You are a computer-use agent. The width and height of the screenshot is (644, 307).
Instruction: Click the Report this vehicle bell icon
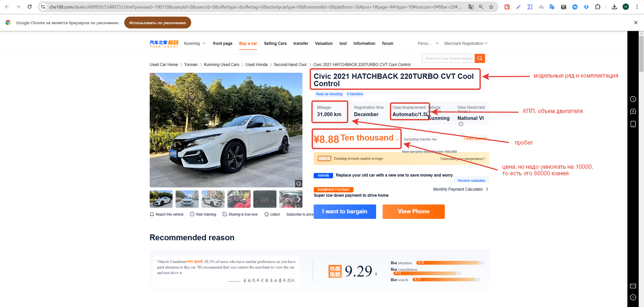[152, 214]
